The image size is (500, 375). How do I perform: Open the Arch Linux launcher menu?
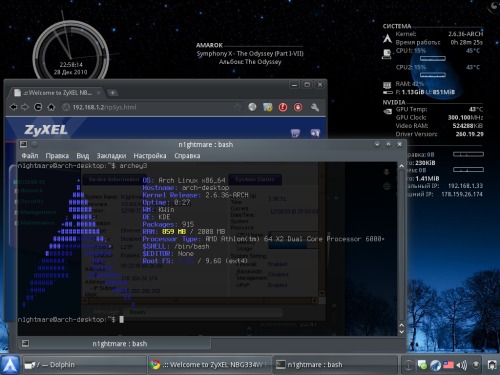(10, 365)
